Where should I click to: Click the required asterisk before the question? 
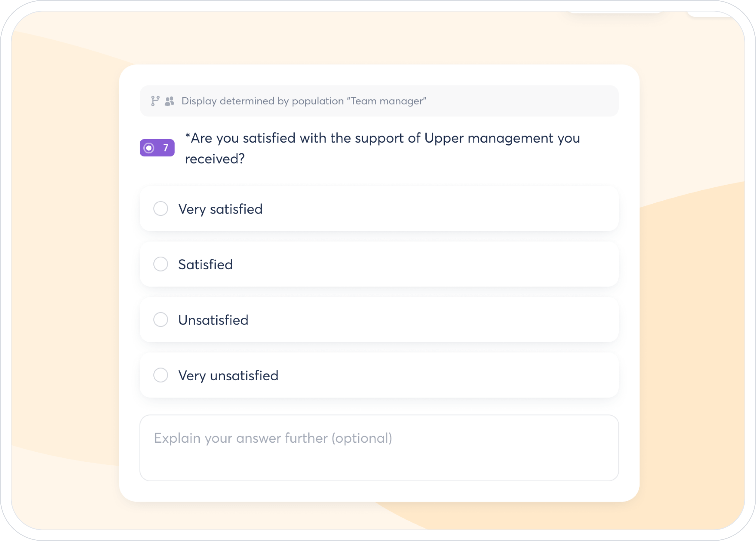point(188,136)
